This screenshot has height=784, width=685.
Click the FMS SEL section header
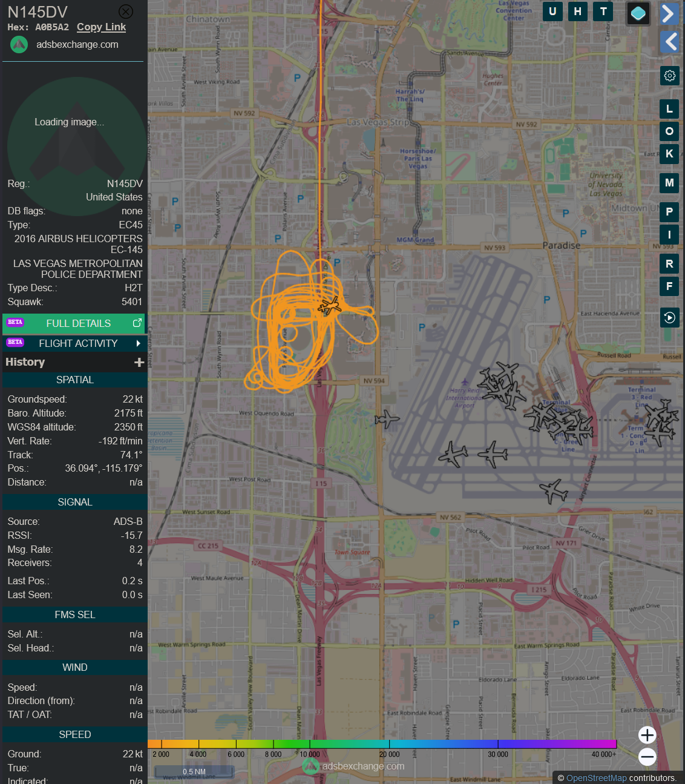75,615
